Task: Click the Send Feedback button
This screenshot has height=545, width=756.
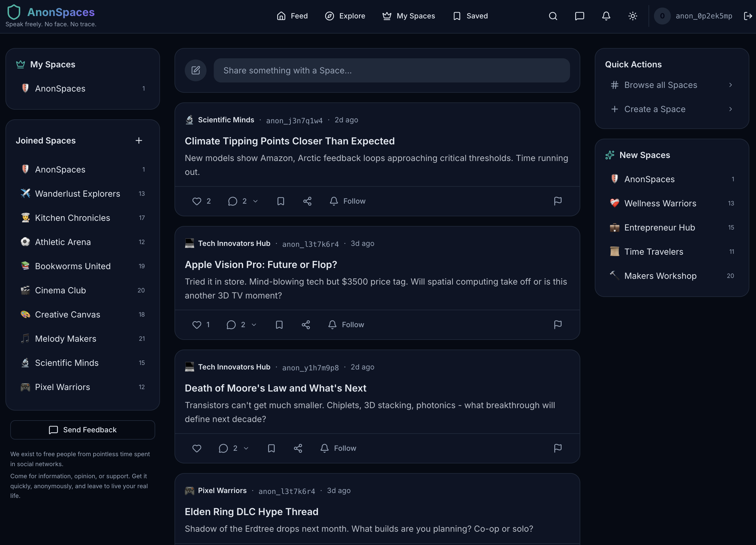Action: (82, 430)
